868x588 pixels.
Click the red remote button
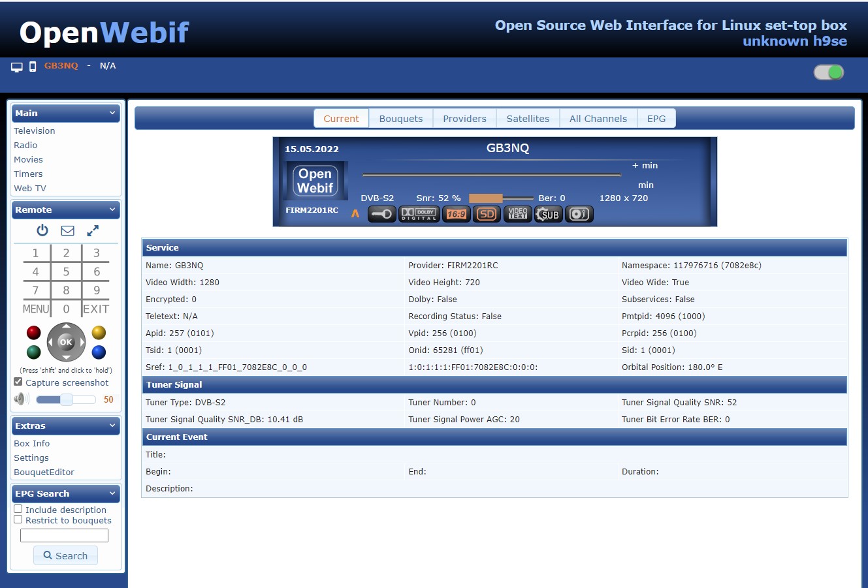tap(34, 333)
